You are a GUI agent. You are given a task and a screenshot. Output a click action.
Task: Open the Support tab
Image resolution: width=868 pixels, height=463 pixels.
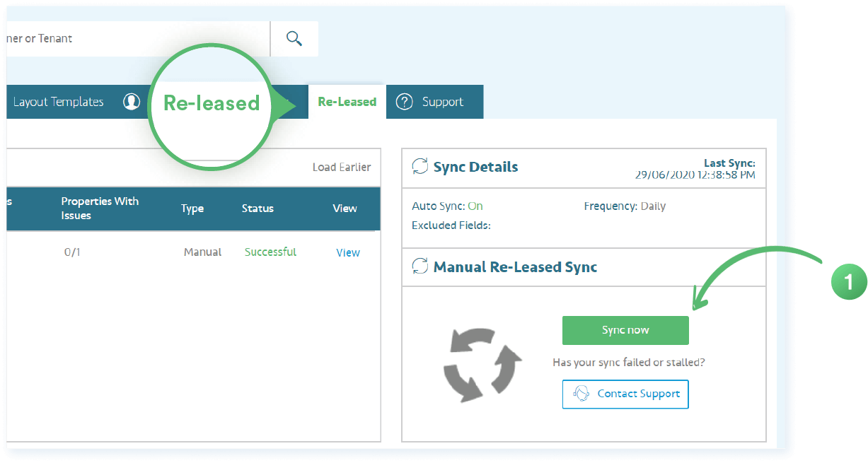point(435,102)
